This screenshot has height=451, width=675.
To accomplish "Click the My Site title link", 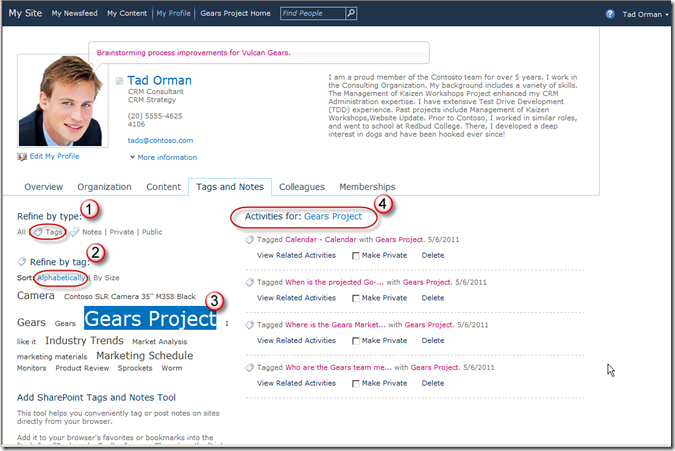I will pos(25,13).
